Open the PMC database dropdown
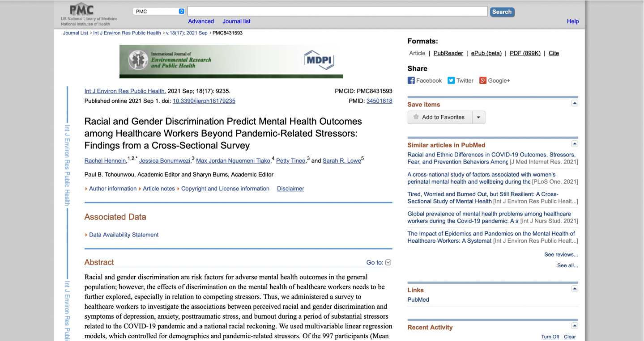This screenshot has height=341, width=644. pos(159,11)
